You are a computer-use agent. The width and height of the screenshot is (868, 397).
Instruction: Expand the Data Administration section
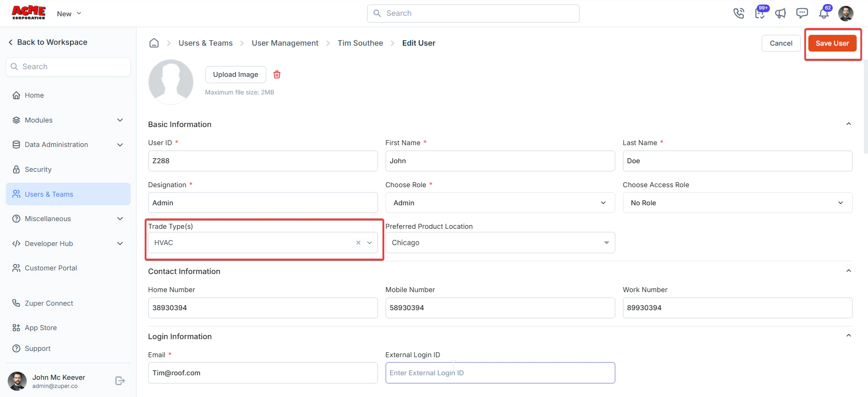(120, 145)
